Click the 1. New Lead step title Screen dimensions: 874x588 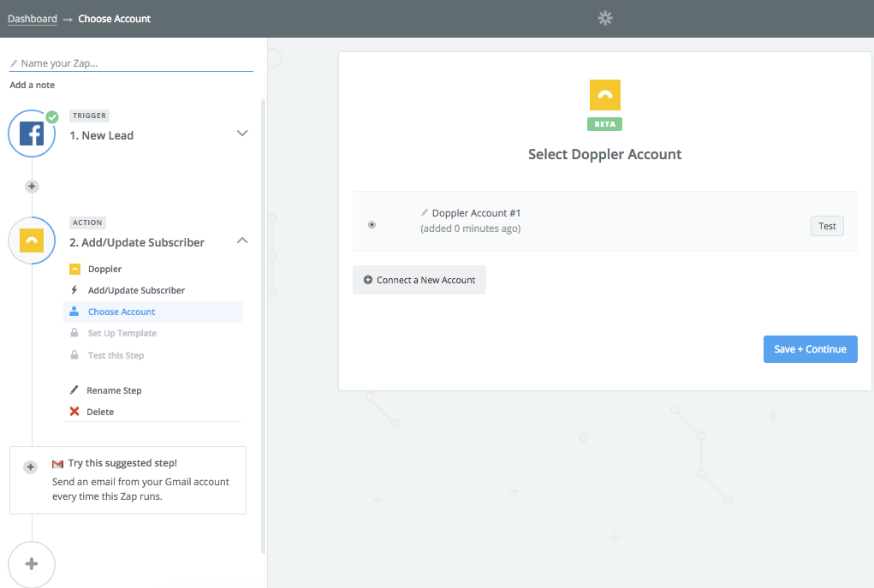click(102, 135)
